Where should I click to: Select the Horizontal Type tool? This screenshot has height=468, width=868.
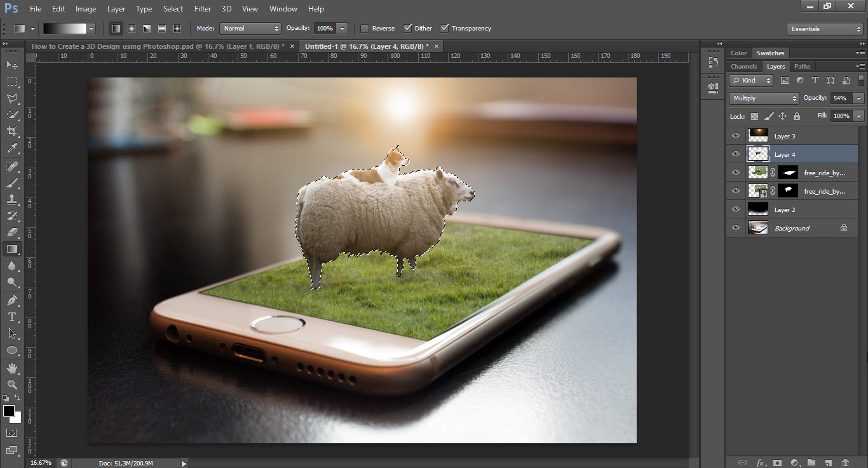pyautogui.click(x=12, y=317)
